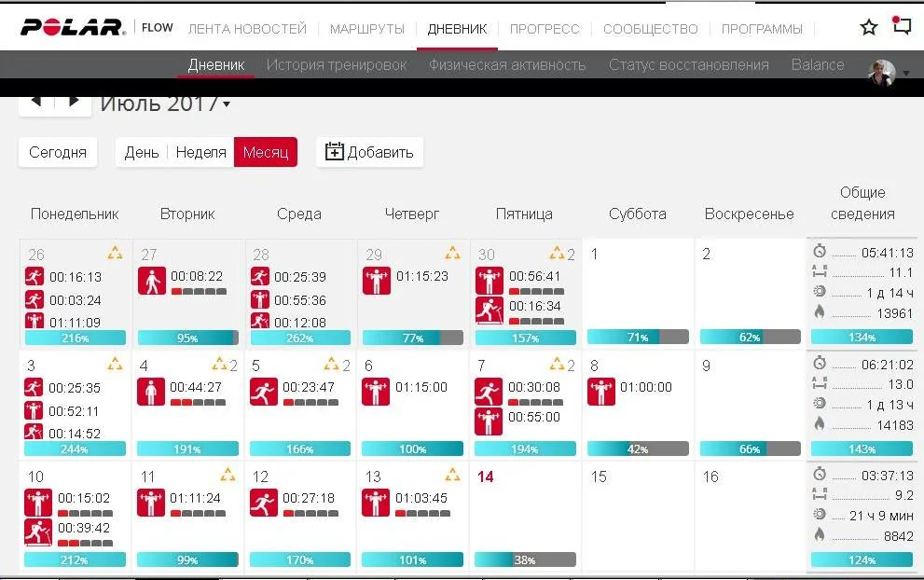Open treadmill session 00:16:34 on the 30th

point(519,311)
